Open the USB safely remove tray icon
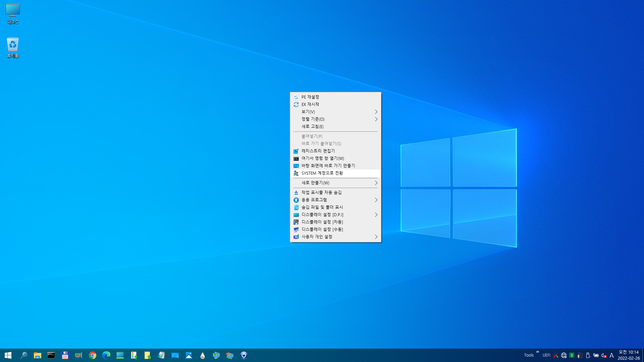 (588, 355)
